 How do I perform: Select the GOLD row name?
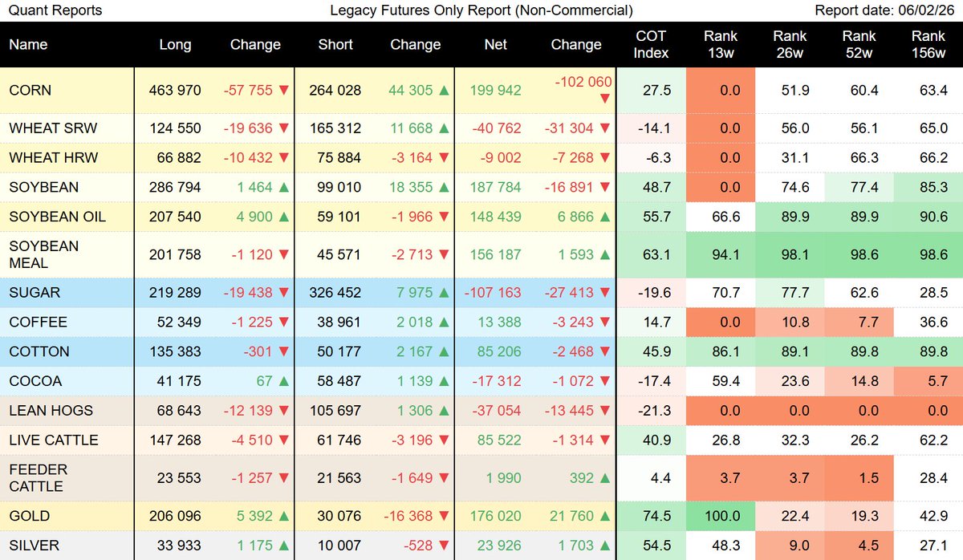tap(30, 516)
